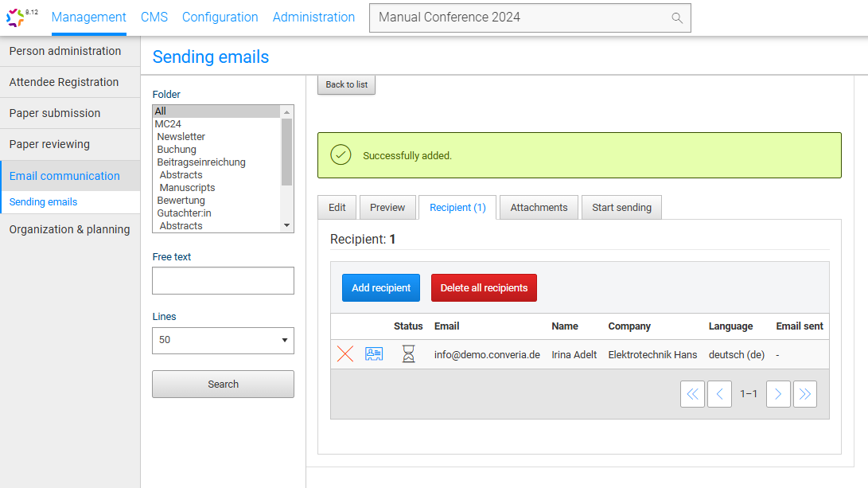The width and height of the screenshot is (868, 488).
Task: Jump to last page of recipients
Action: [805, 394]
